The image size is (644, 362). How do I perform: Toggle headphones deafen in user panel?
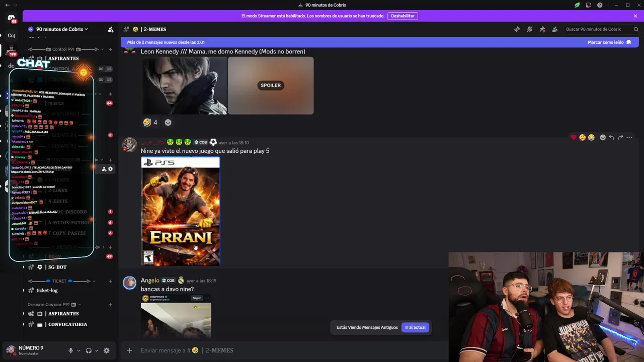click(x=89, y=350)
